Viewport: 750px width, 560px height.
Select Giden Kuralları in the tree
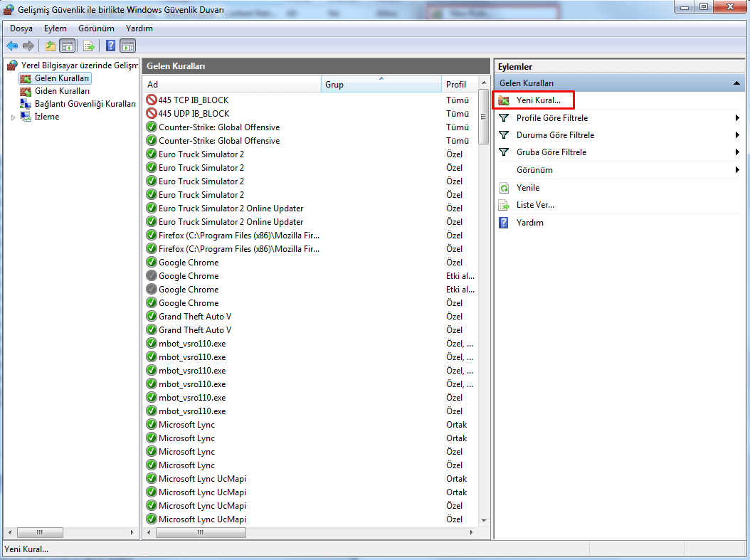(62, 91)
